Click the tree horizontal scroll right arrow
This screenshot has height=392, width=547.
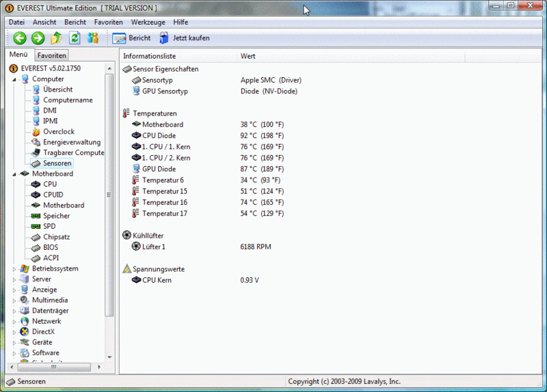[99, 367]
